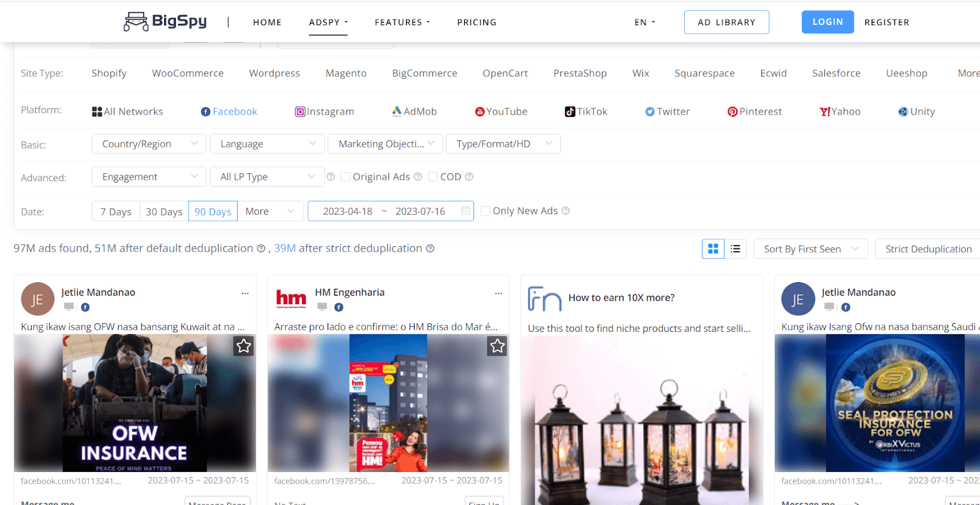Enable the Original Ads checkbox
The image size is (980, 505).
[x=346, y=177]
